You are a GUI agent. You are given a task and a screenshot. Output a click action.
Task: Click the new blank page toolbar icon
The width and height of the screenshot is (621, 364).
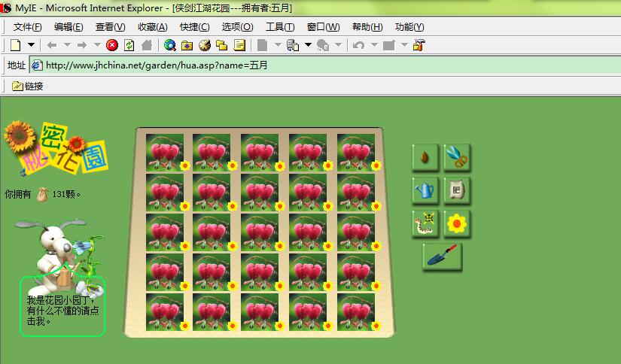pos(15,45)
